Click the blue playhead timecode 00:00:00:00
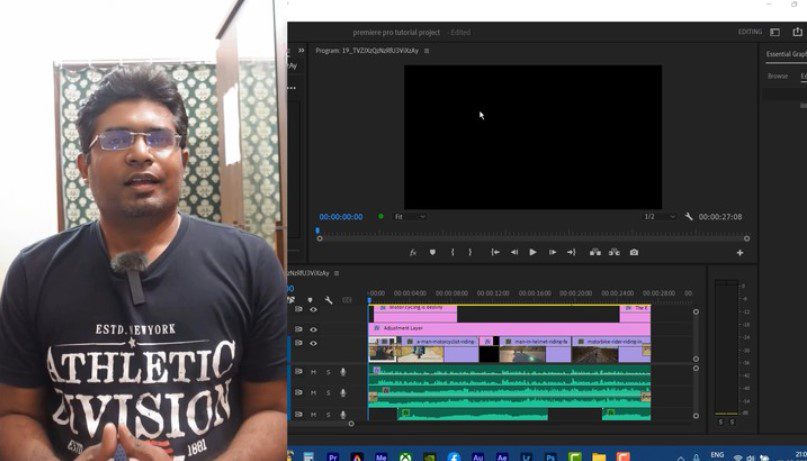Image resolution: width=807 pixels, height=461 pixels. coord(341,217)
